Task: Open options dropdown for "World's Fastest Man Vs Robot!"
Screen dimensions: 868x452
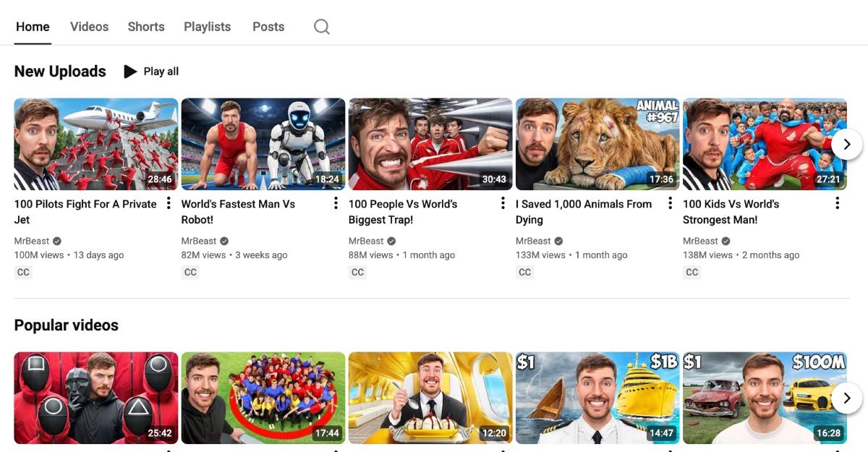Action: 335,203
